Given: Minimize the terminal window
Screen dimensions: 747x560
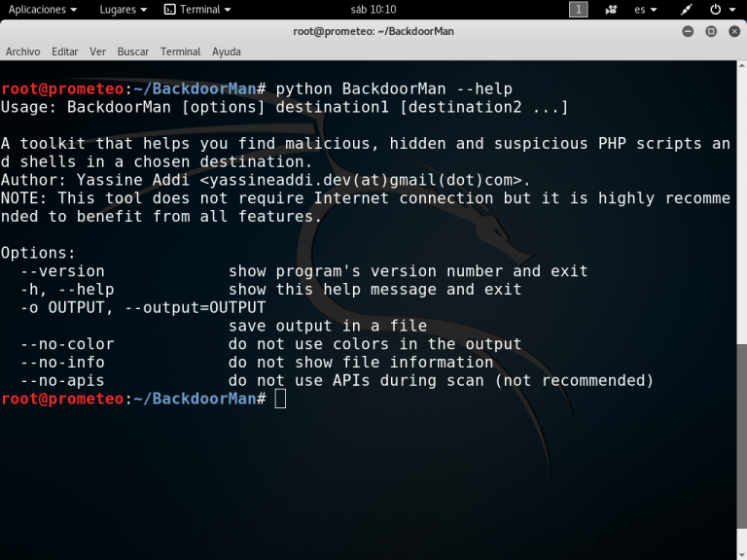Looking at the screenshot, I should pos(688,31).
